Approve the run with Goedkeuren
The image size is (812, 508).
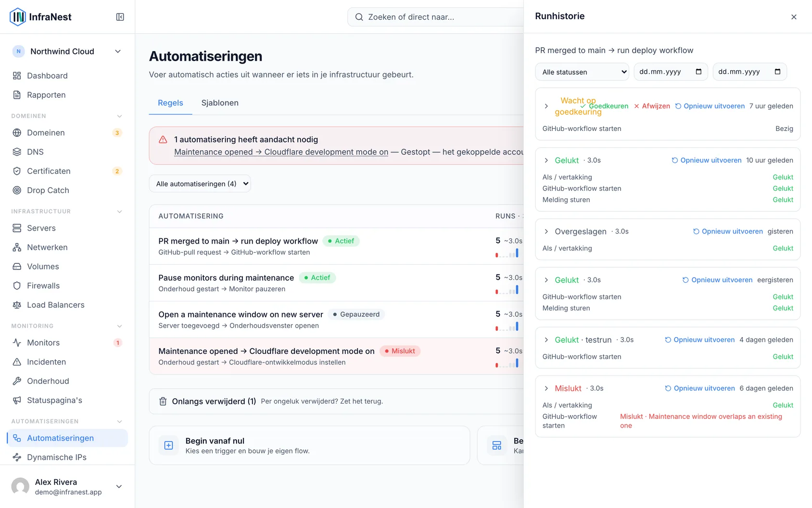(x=604, y=106)
